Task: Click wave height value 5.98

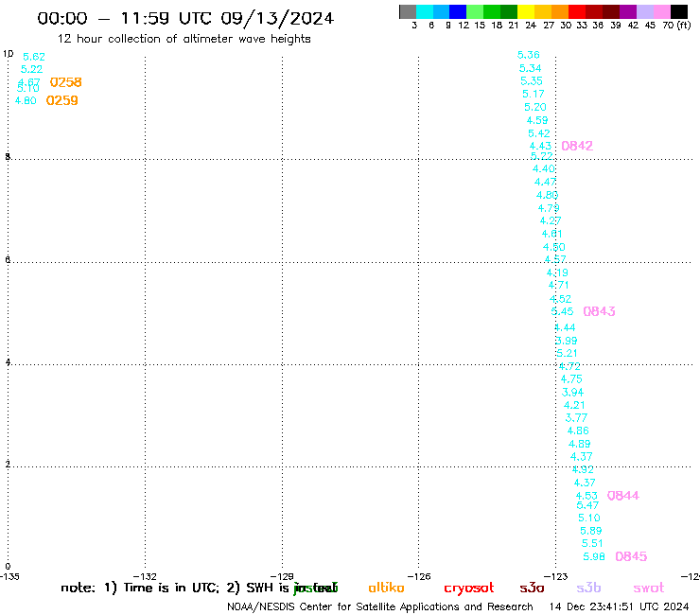Action: 594,556
